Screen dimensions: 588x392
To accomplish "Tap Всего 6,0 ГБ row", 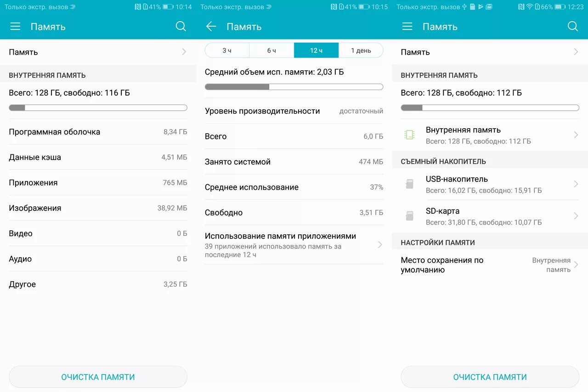I will coord(294,136).
